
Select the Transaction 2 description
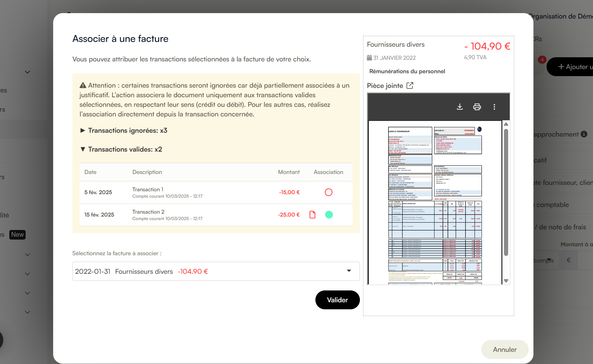coord(148,212)
